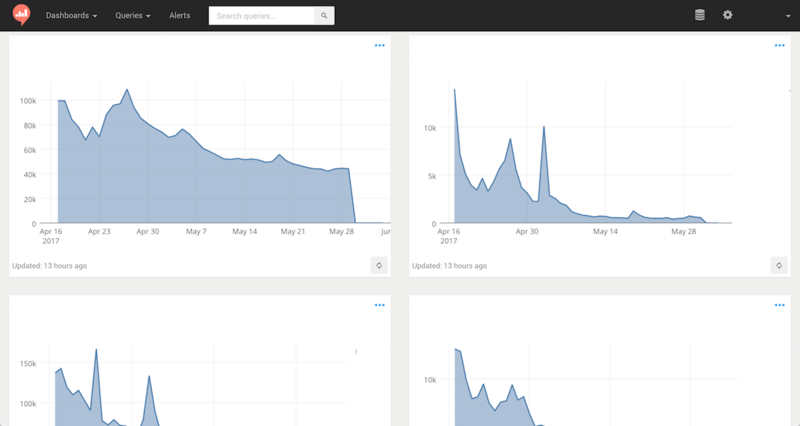Click the Redash logo icon

pos(21,15)
